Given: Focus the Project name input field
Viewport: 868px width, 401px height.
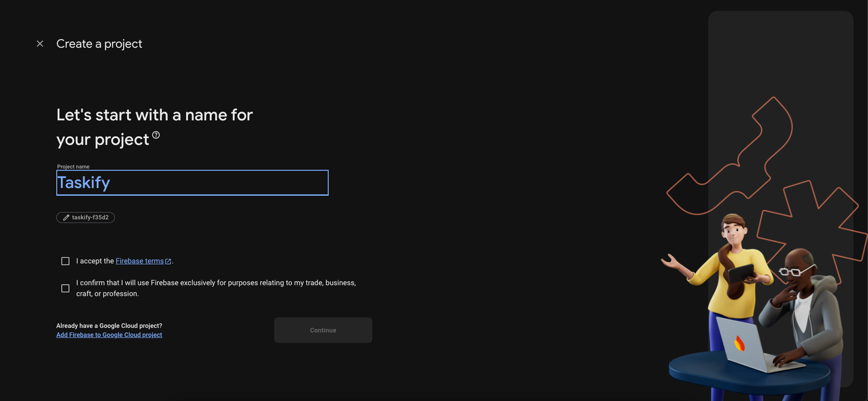Looking at the screenshot, I should 193,183.
